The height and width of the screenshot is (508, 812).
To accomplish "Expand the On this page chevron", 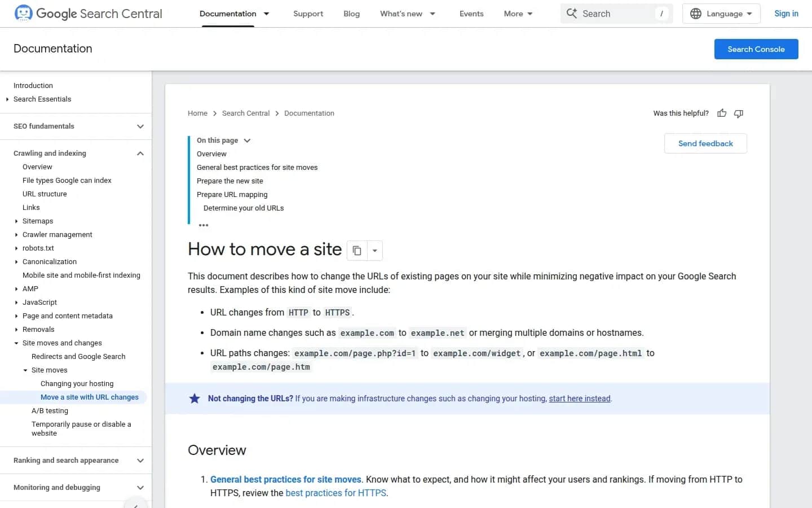I will tap(247, 141).
